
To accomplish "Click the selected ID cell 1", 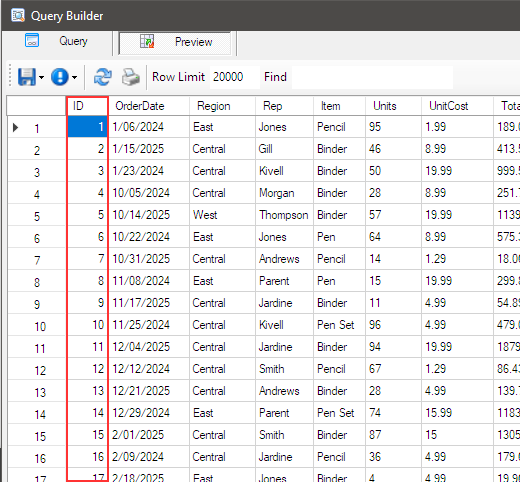I will pyautogui.click(x=87, y=127).
